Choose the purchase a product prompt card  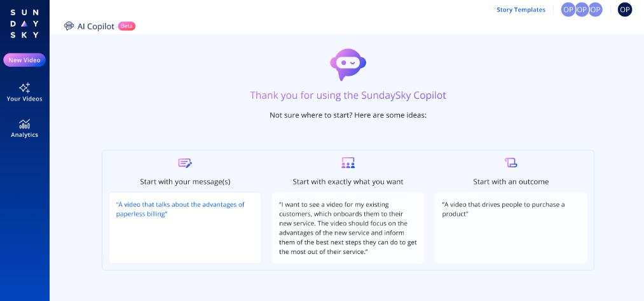(x=510, y=227)
